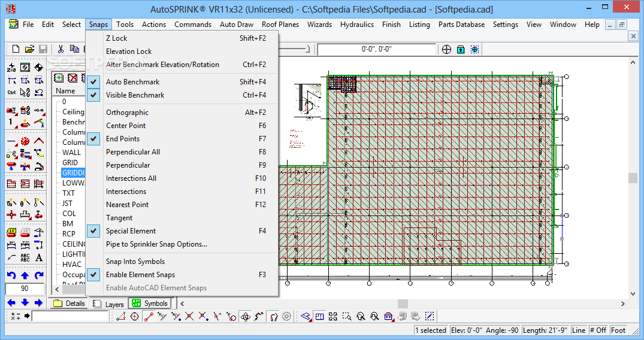Click the blue down arrow nudge icon

[25, 303]
